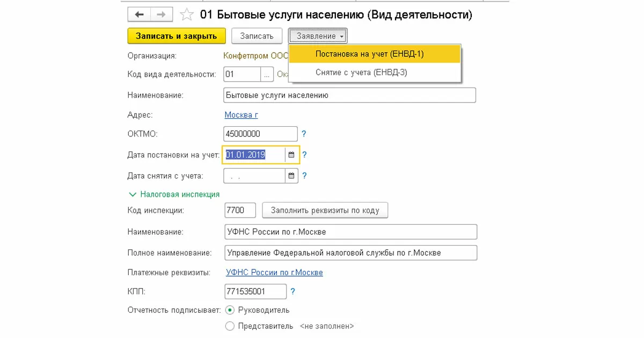Open УФНС России по г.Москве payment link
This screenshot has height=338, width=644.
274,272
